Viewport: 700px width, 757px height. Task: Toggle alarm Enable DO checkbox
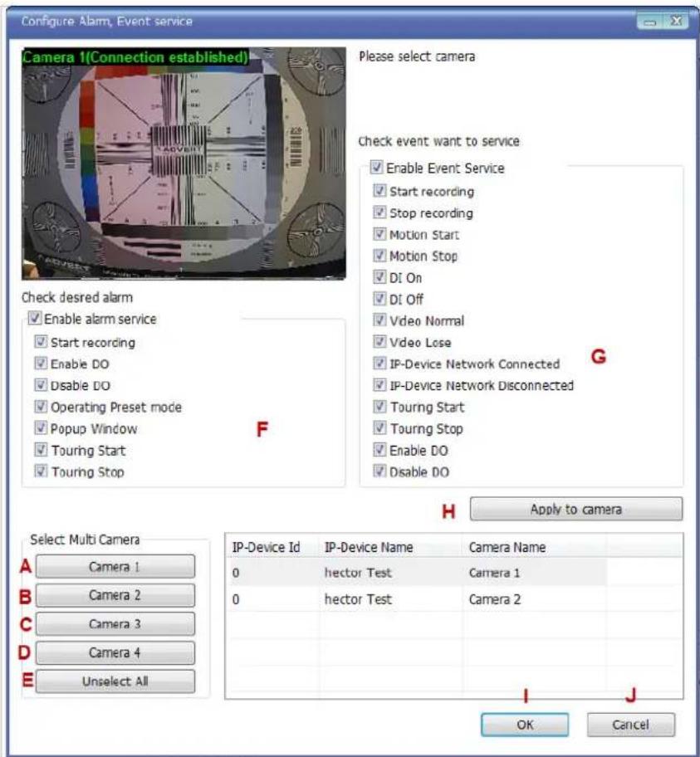[x=41, y=364]
